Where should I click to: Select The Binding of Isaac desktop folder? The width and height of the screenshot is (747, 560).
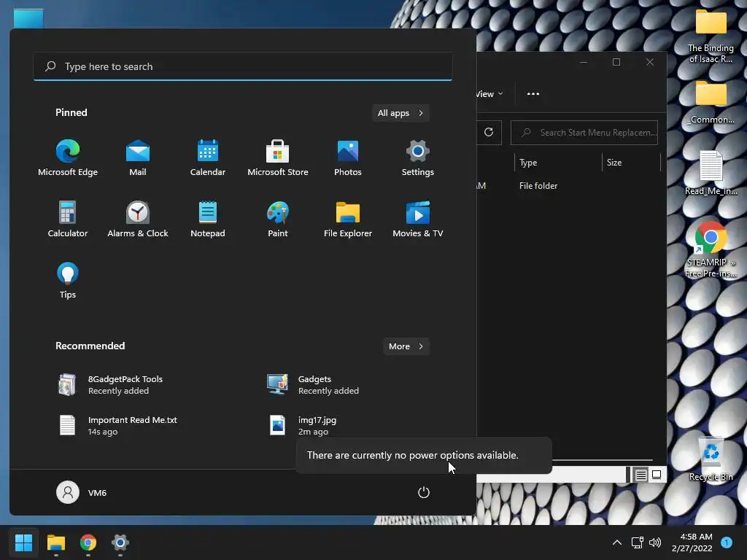[x=711, y=36]
